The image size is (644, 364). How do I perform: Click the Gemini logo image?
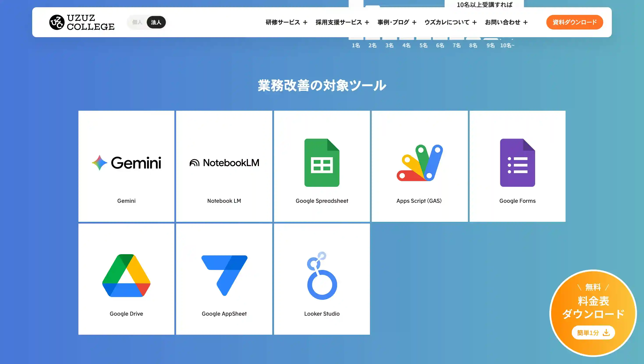pyautogui.click(x=126, y=163)
